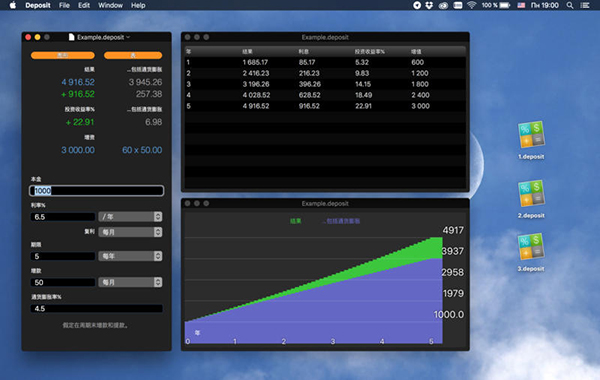Viewport: 600px width, 380px height.
Task: Click the battery status icon
Action: coord(505,5)
